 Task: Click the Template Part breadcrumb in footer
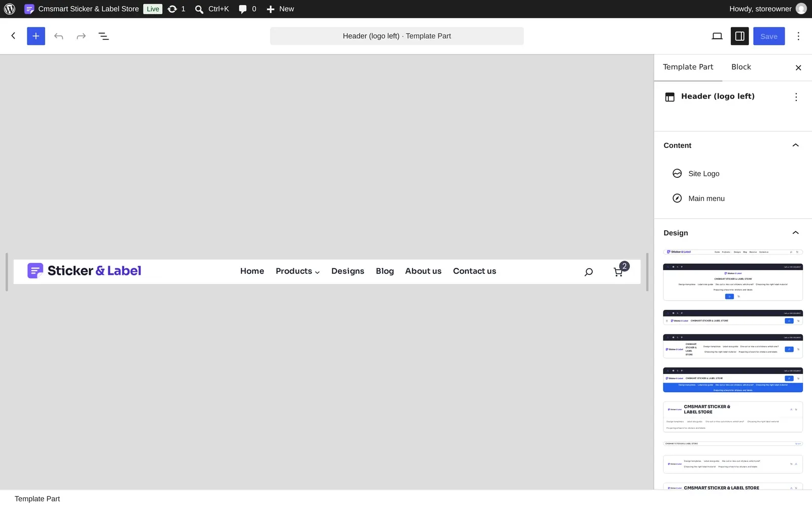point(37,499)
